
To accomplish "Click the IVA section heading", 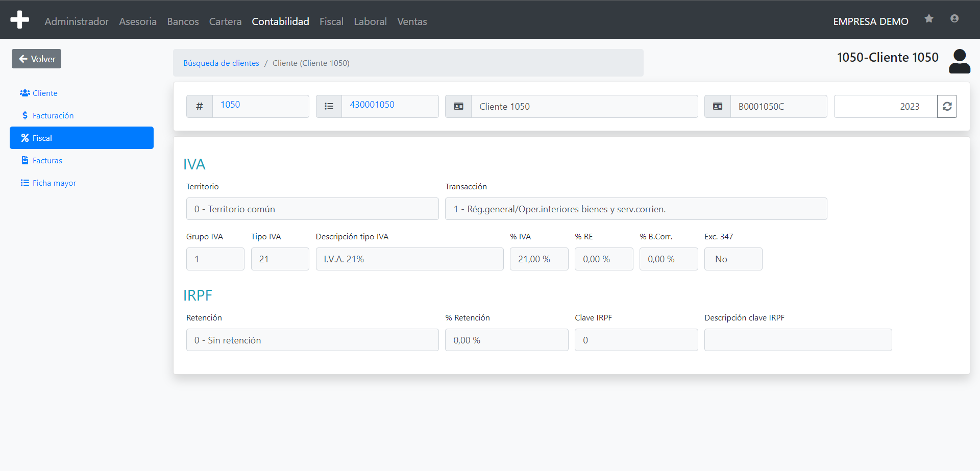I will (194, 164).
